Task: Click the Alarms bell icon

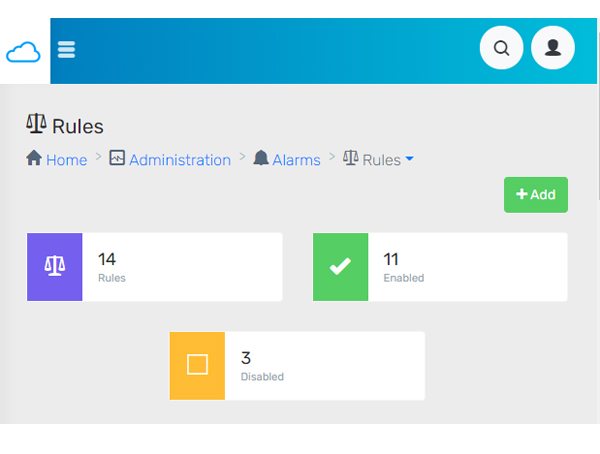Action: 261,158
